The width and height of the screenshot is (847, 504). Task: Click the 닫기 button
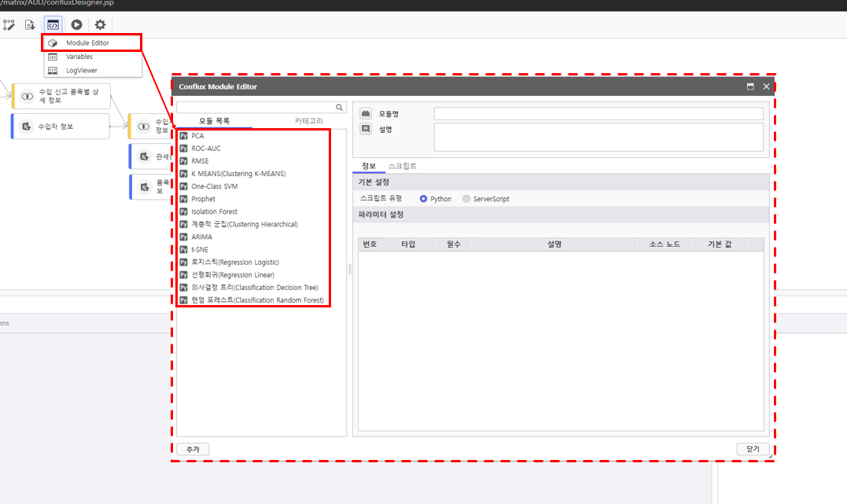coord(753,449)
